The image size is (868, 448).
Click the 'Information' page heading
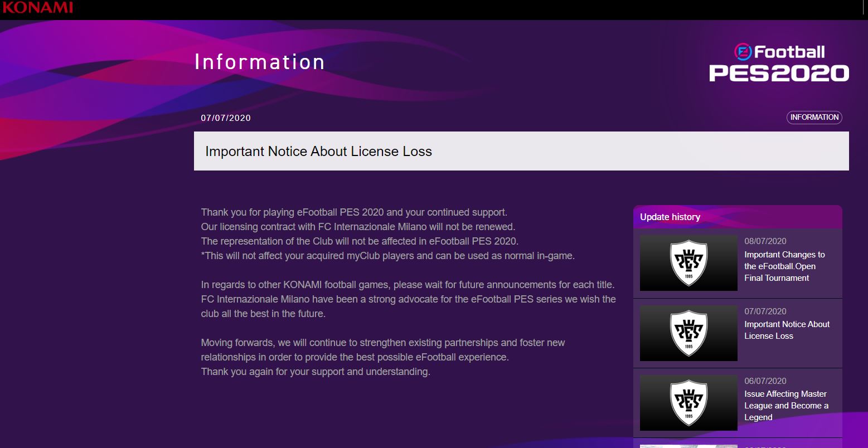pyautogui.click(x=259, y=62)
